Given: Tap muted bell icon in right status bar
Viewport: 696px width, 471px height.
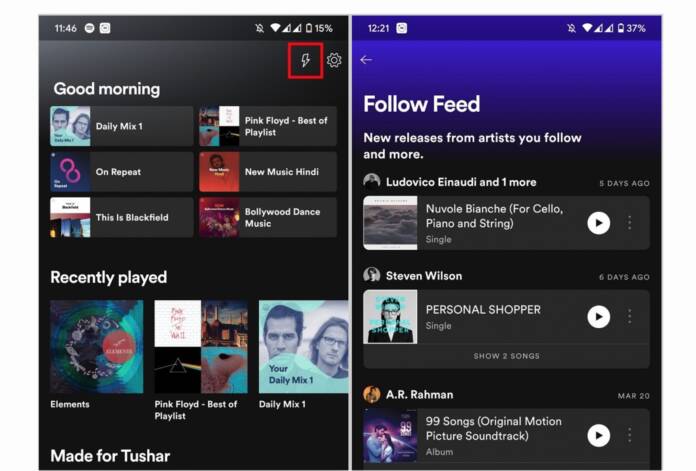Looking at the screenshot, I should 572,28.
